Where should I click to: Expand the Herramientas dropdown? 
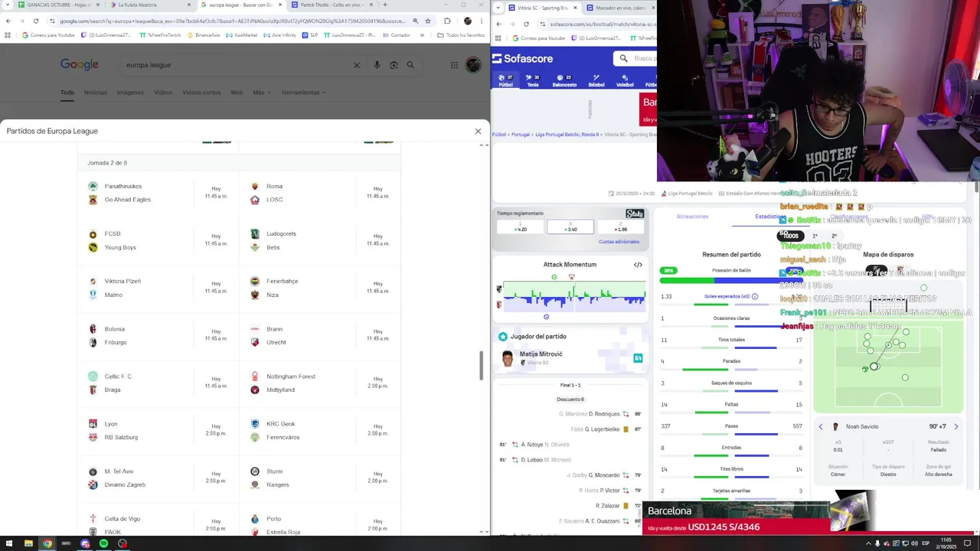303,93
